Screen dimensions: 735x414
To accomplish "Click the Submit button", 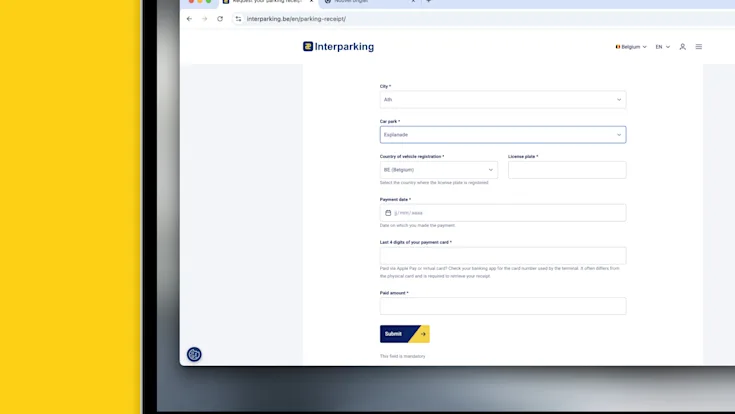I will point(405,334).
